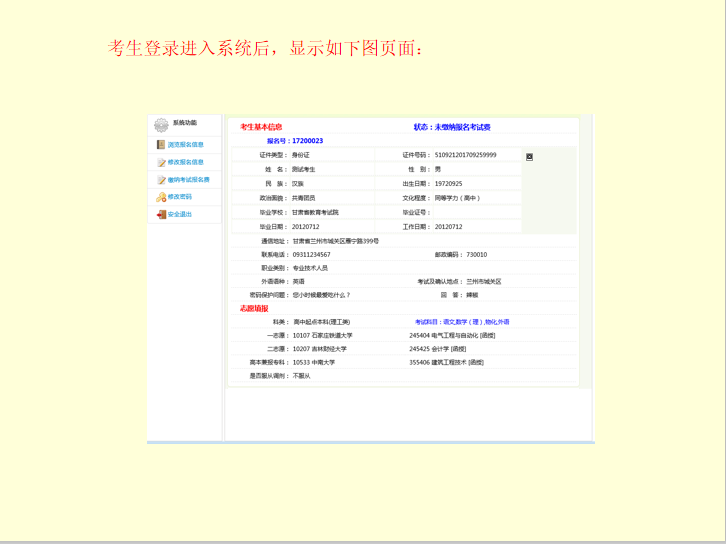This screenshot has height=544, width=726.
Task: Select 修改密码 in the sidebar
Action: point(180,197)
